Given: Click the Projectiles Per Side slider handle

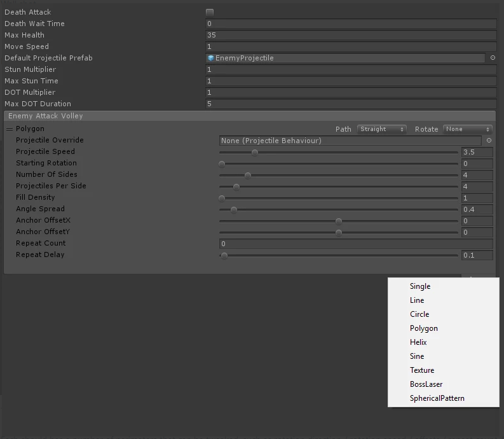Looking at the screenshot, I should click(236, 187).
